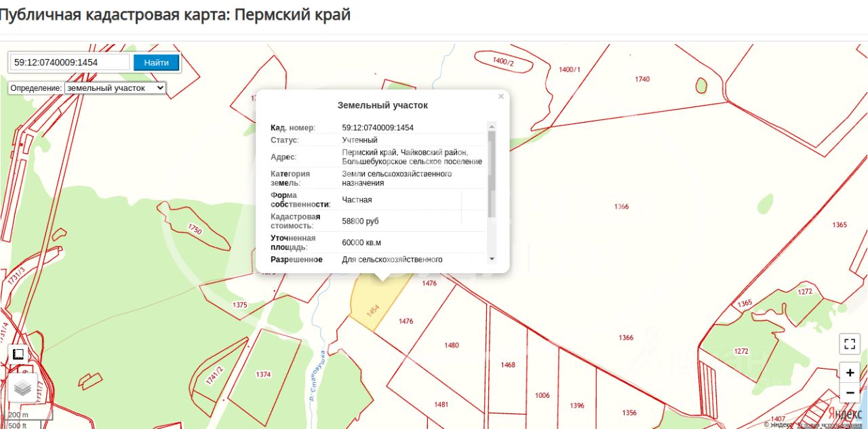
Task: Select parcel labeled 1480 on map
Action: pyautogui.click(x=452, y=345)
